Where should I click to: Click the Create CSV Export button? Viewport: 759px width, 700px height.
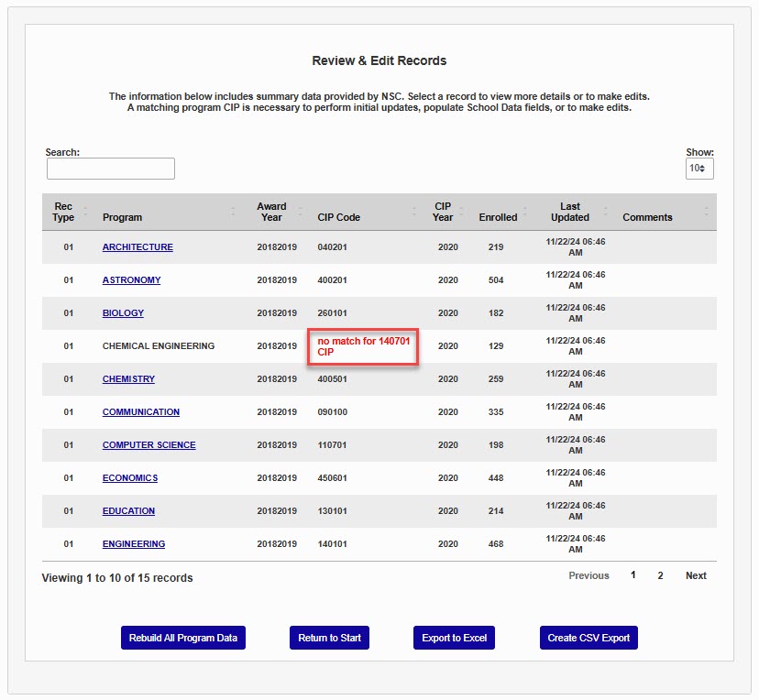click(x=588, y=638)
